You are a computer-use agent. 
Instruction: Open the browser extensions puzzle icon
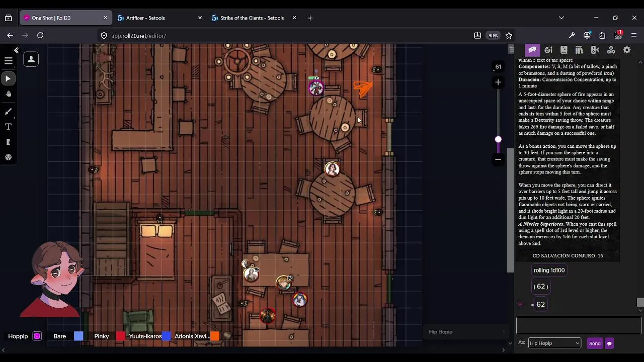[x=602, y=36]
